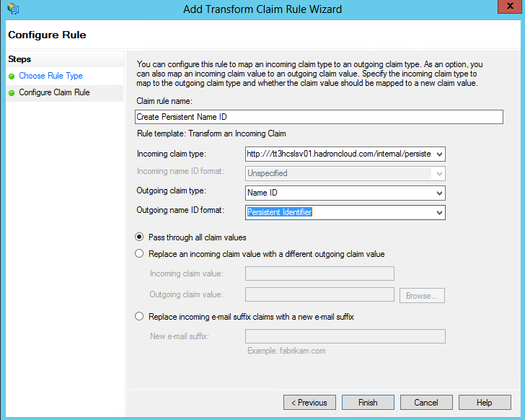Click the Claim rule name field
525x420 pixels.
[x=319, y=117]
